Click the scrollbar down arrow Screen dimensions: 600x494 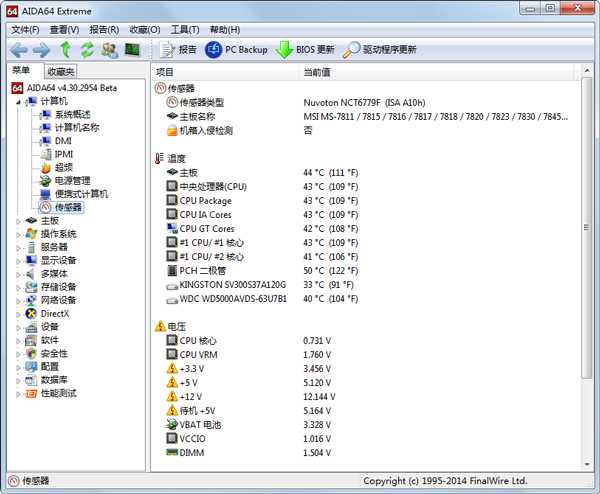tap(587, 465)
